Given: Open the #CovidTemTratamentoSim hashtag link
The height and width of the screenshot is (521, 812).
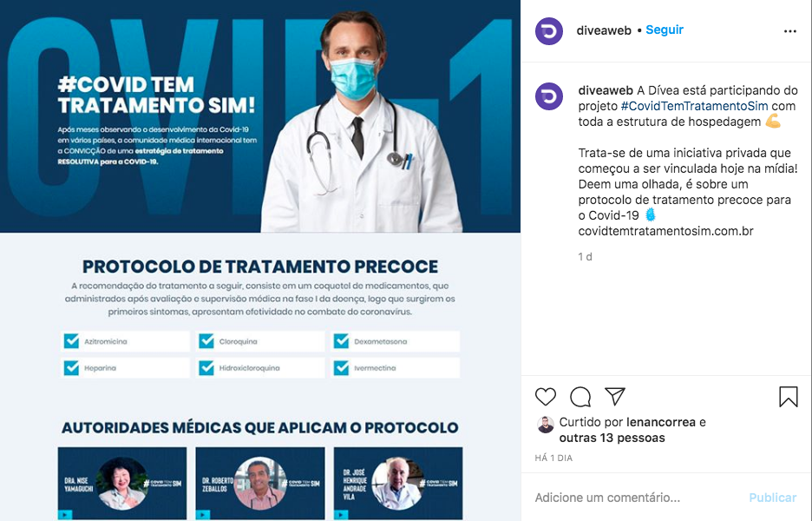Looking at the screenshot, I should click(x=694, y=106).
